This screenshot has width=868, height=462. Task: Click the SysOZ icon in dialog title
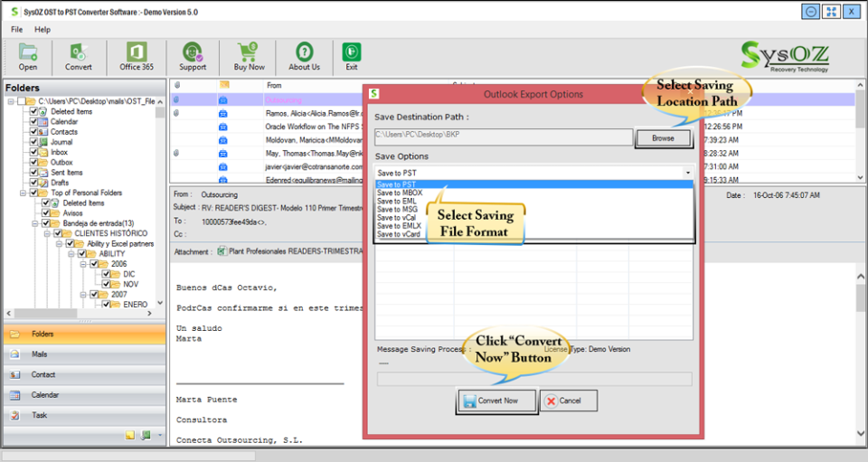(373, 93)
